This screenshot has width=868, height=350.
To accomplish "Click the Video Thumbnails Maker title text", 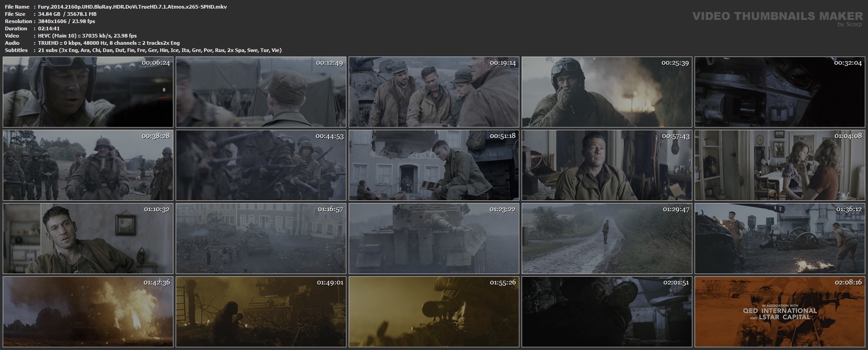I will (777, 16).
